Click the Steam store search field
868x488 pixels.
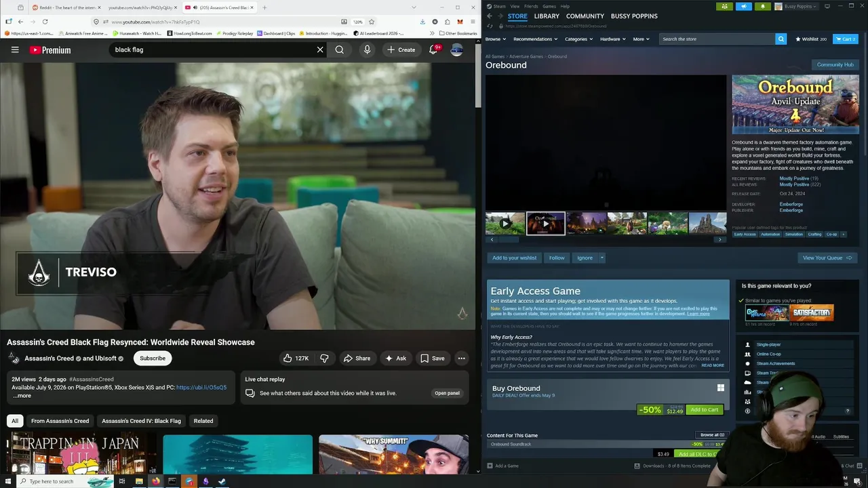717,39
